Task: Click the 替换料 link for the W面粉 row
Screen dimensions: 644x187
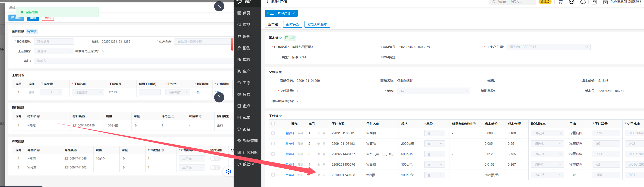Action: click(x=290, y=133)
